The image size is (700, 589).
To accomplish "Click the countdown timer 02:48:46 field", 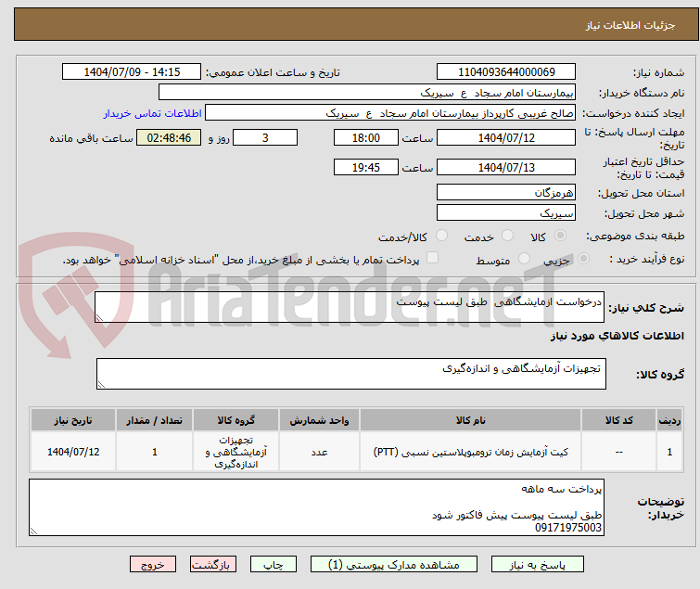I will pos(169,137).
